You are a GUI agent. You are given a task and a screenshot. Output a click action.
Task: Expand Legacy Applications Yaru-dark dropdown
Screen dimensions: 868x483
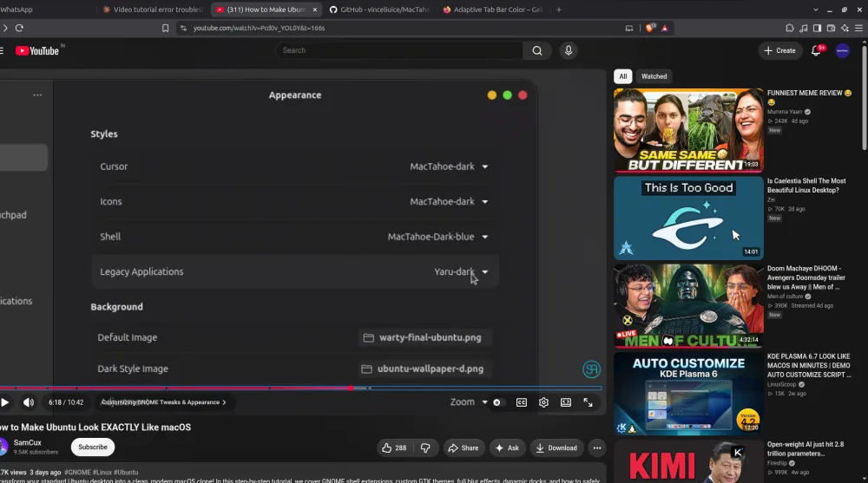pyautogui.click(x=461, y=271)
